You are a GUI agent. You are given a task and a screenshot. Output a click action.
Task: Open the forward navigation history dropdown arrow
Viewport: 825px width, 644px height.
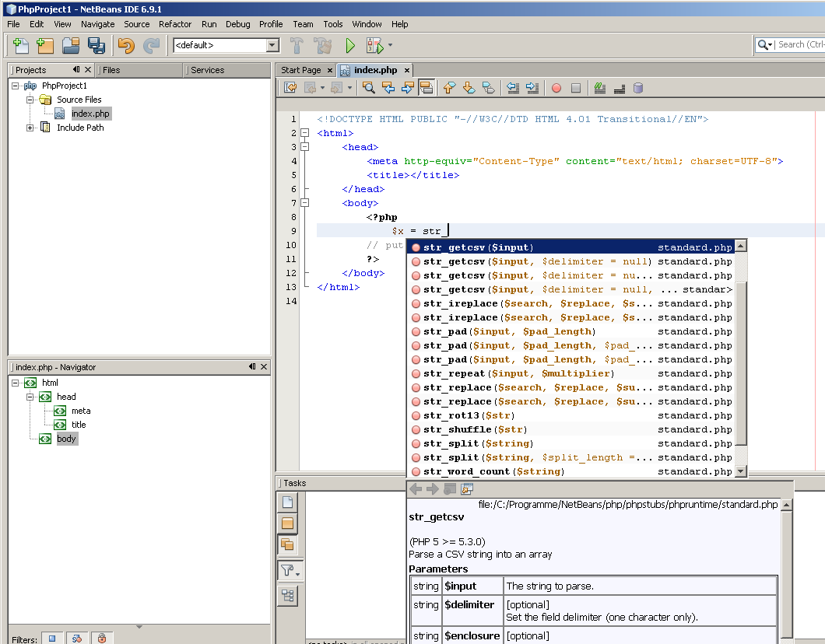pos(349,88)
